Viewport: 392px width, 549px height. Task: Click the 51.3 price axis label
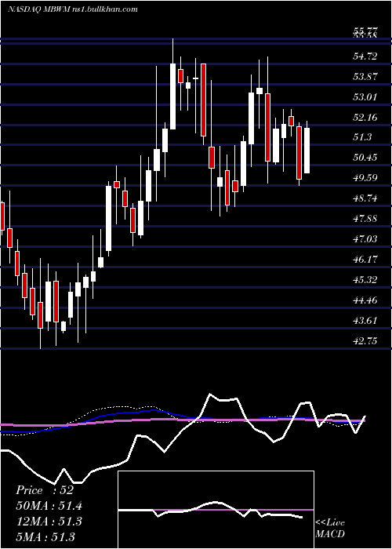click(x=362, y=137)
